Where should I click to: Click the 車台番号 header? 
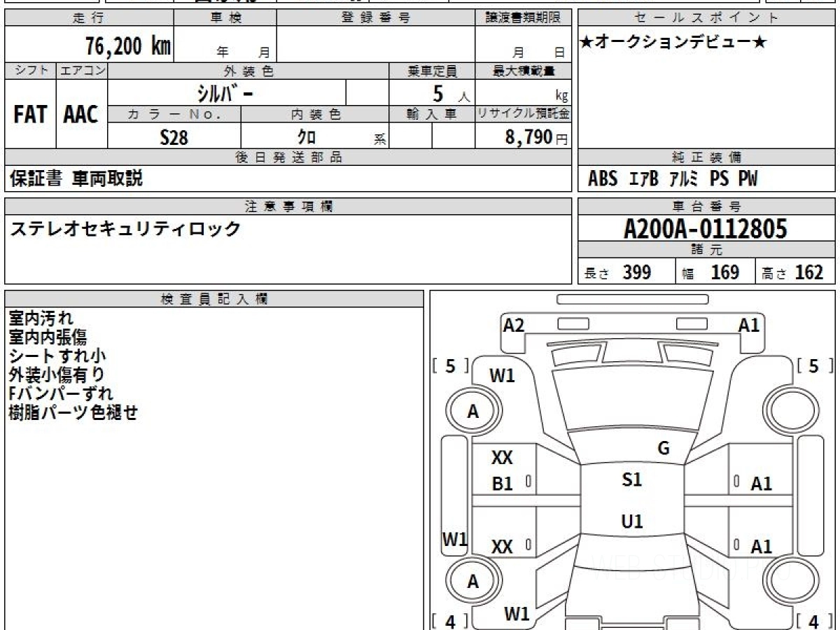tap(706, 206)
